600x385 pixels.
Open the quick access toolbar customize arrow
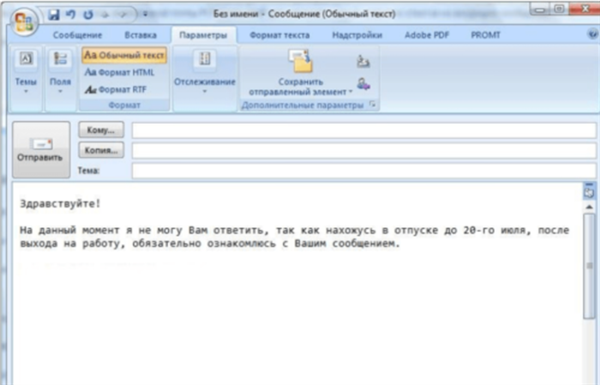point(145,15)
